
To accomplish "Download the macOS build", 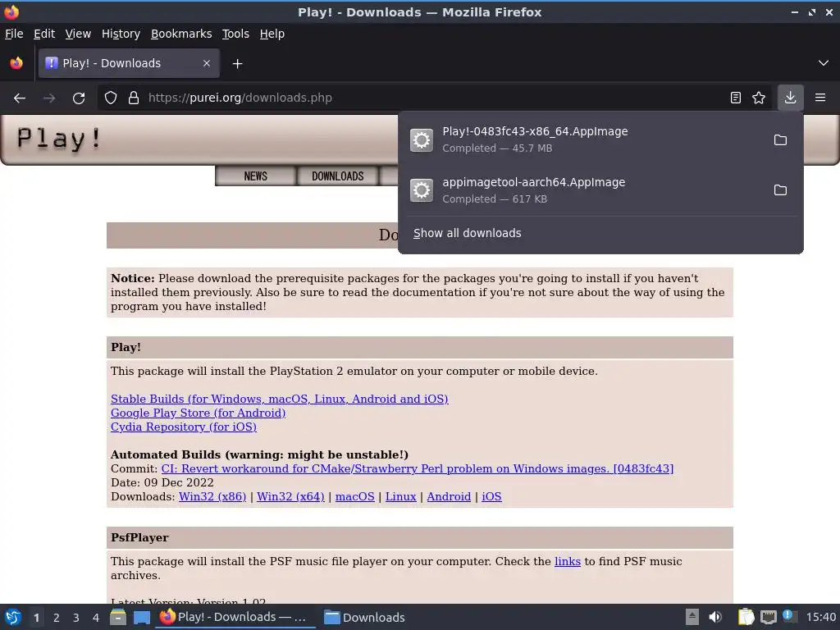I will tap(354, 496).
